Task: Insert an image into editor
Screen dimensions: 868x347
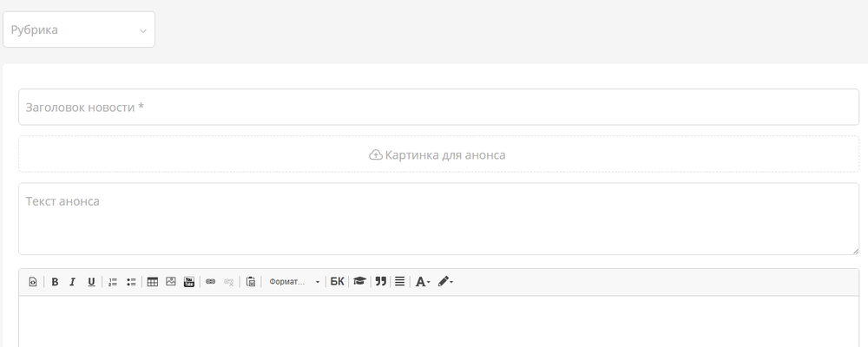Action: click(x=170, y=282)
